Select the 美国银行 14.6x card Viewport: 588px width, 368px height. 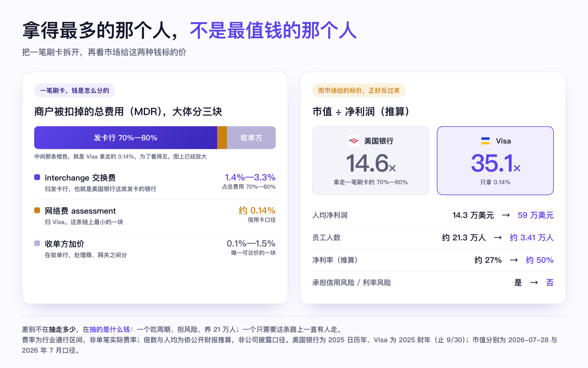(x=371, y=161)
